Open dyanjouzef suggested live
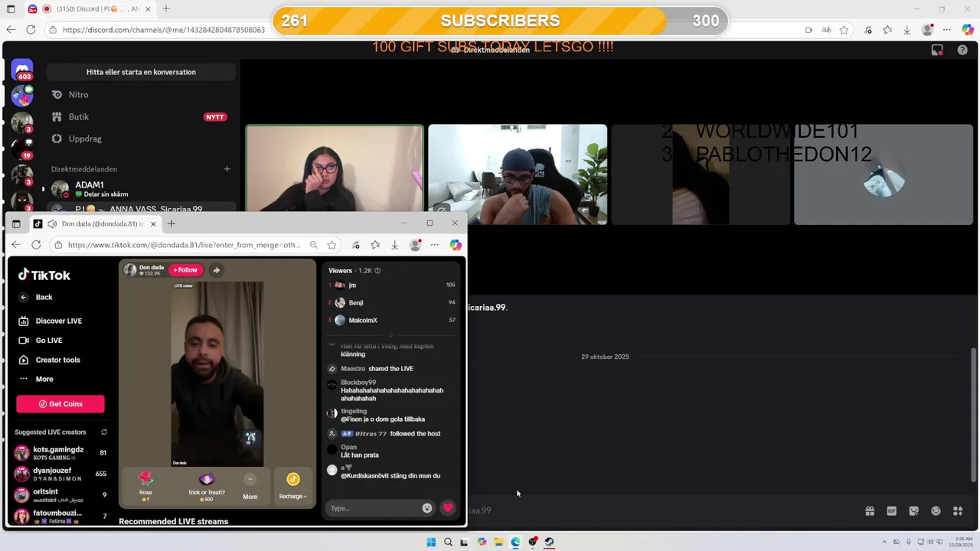Image resolution: width=980 pixels, height=551 pixels. click(x=60, y=474)
